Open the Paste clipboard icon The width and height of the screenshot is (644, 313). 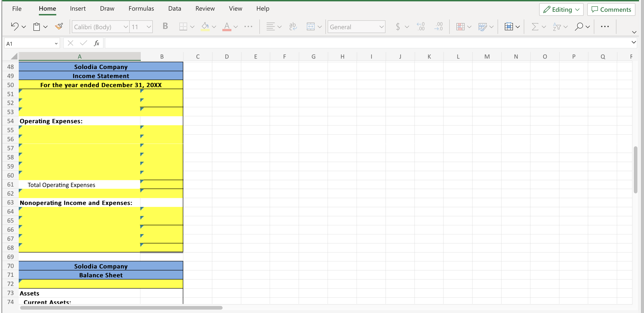37,26
